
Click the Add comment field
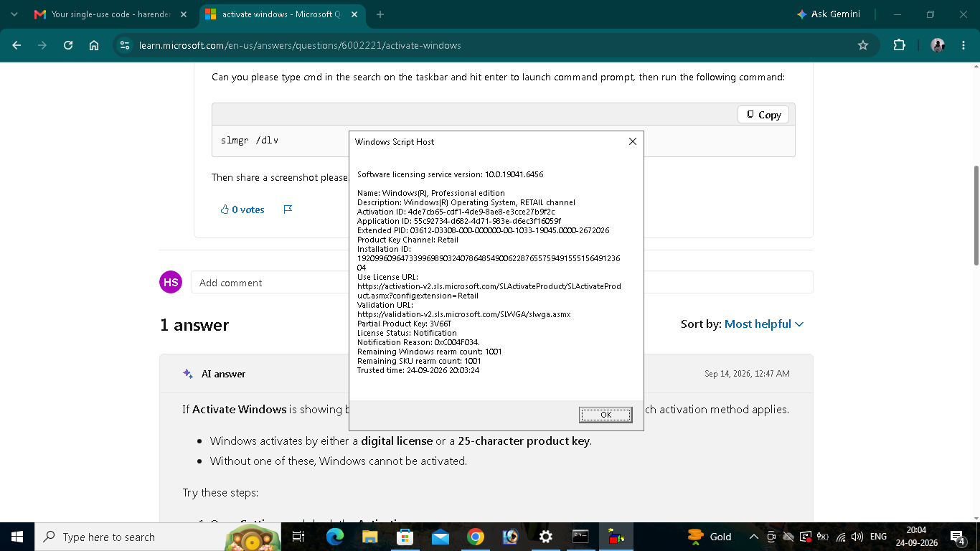501,282
